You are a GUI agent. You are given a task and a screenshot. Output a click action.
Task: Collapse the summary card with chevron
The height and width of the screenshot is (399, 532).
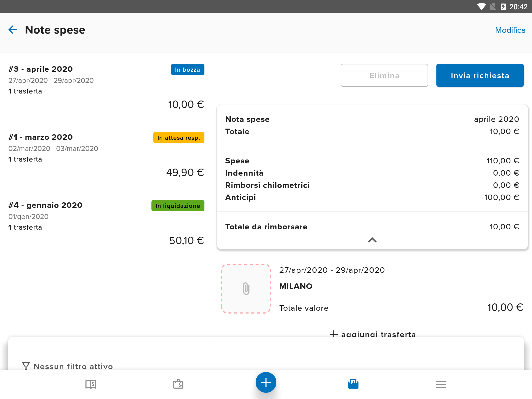[x=372, y=240]
